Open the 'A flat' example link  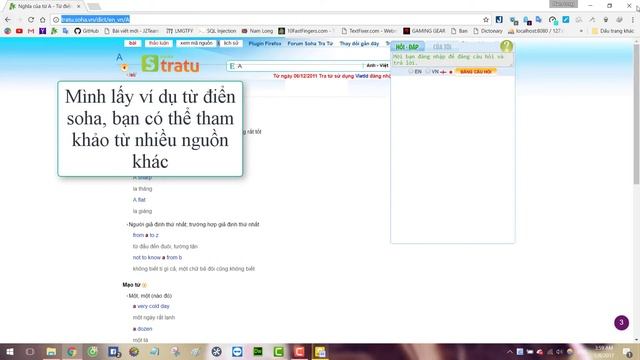pos(139,200)
